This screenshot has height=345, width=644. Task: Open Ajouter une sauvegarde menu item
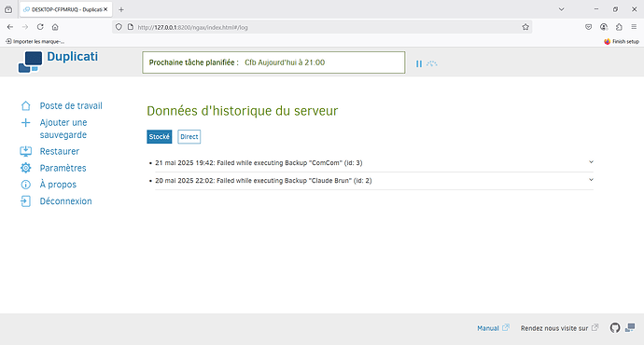tap(63, 129)
